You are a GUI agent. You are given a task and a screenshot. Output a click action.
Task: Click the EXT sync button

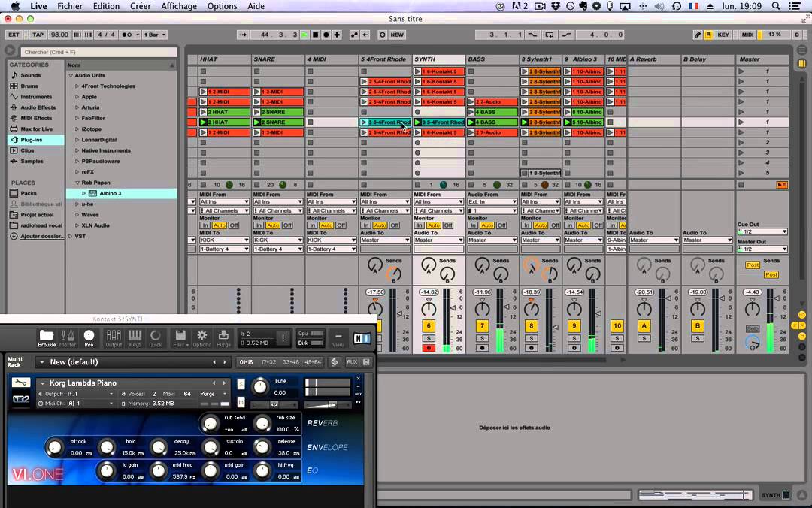click(x=14, y=35)
